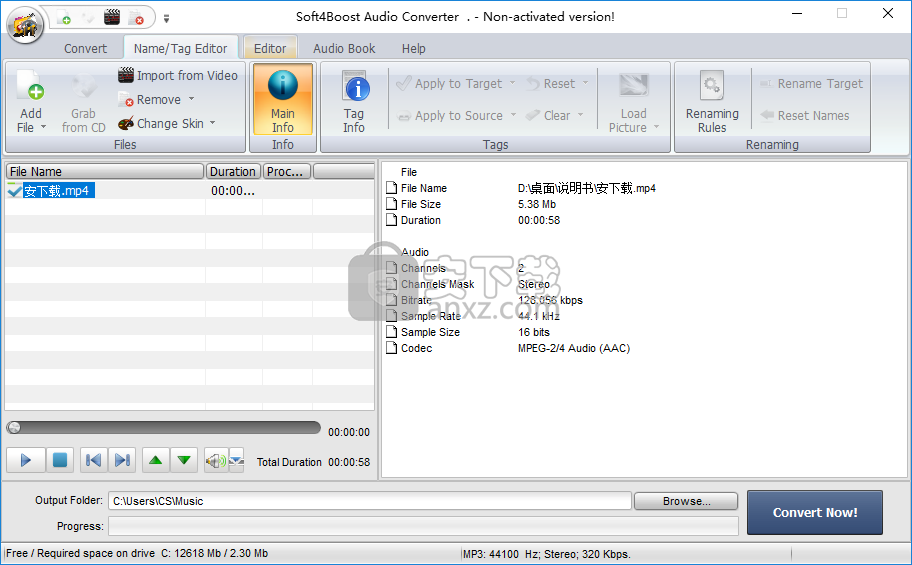Click Apply to Target
Screen dimensions: 912x565
coord(449,83)
